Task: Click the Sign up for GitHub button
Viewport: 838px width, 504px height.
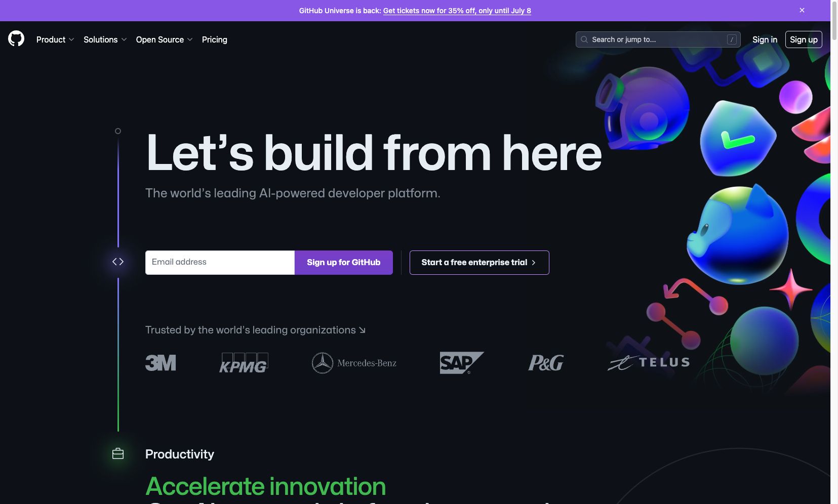Action: pos(343,263)
